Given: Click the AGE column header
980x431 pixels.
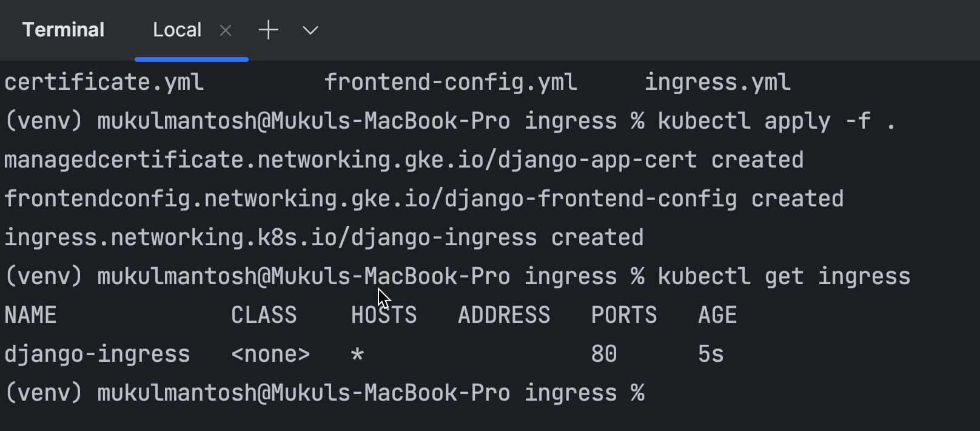Looking at the screenshot, I should (717, 315).
